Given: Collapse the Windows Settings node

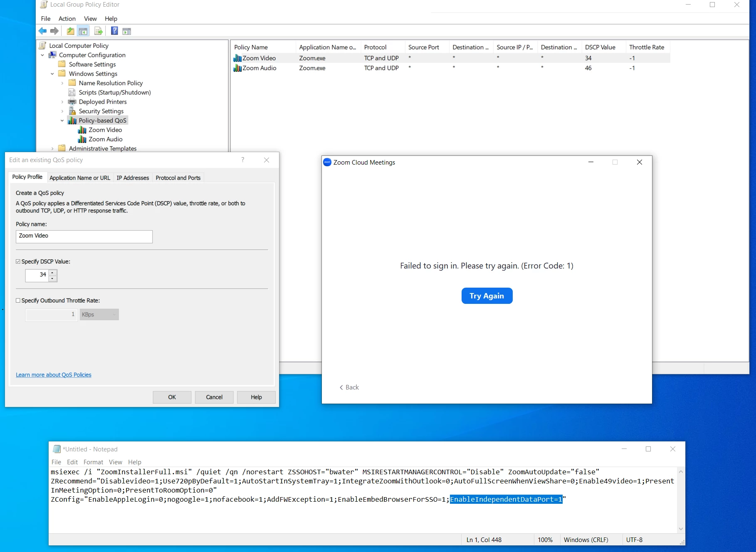Looking at the screenshot, I should pos(52,74).
